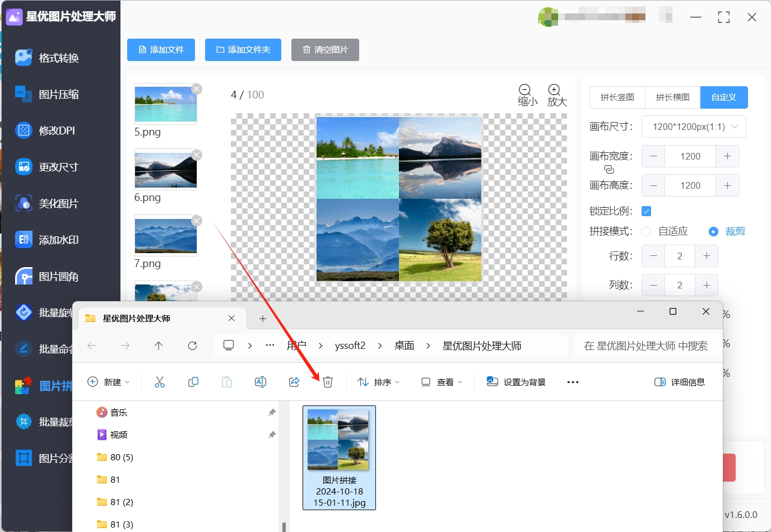Select the 5.png thumbnail in list
This screenshot has height=532, width=771.
click(166, 104)
